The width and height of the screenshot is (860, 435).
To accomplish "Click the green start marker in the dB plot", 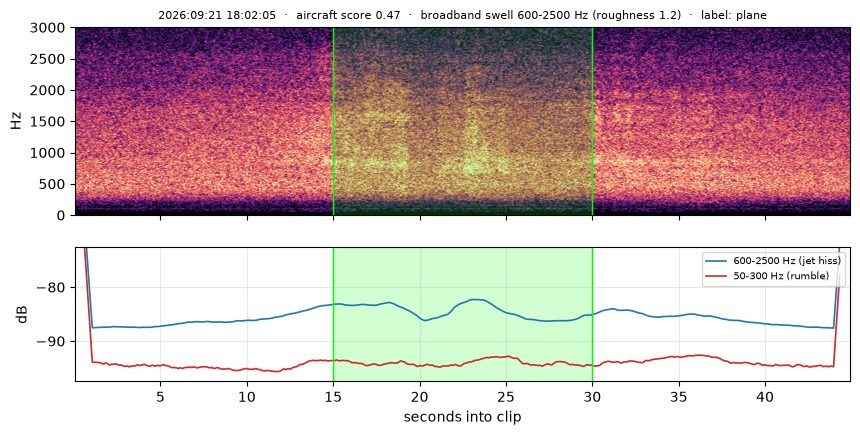I will pos(333,314).
